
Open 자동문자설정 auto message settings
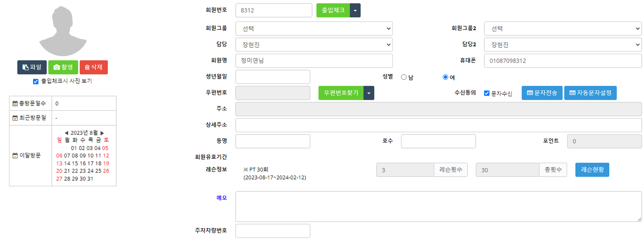pyautogui.click(x=590, y=93)
